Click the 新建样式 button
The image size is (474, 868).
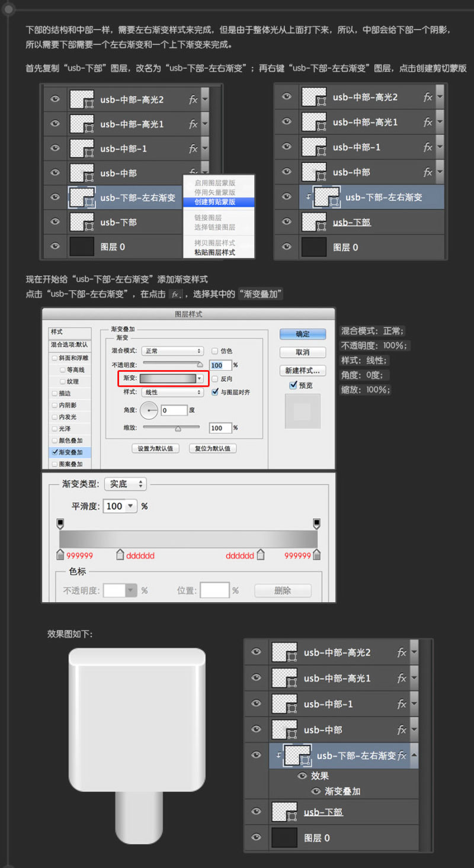(303, 369)
